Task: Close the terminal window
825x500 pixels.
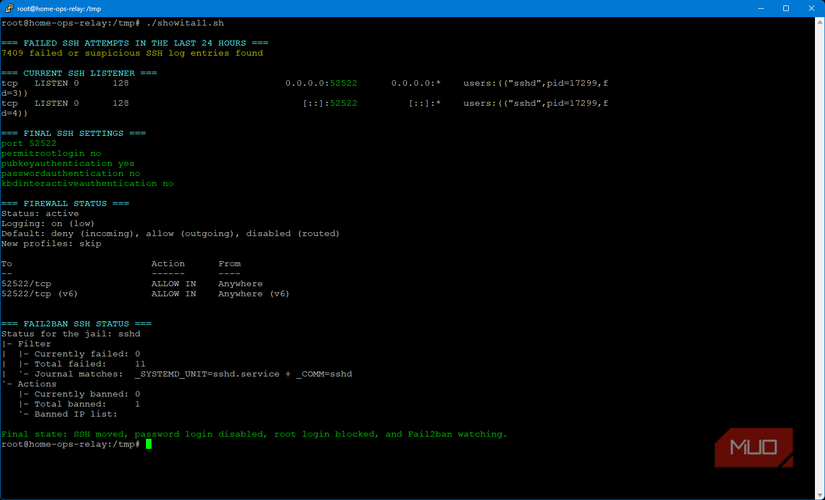Action: (811, 8)
